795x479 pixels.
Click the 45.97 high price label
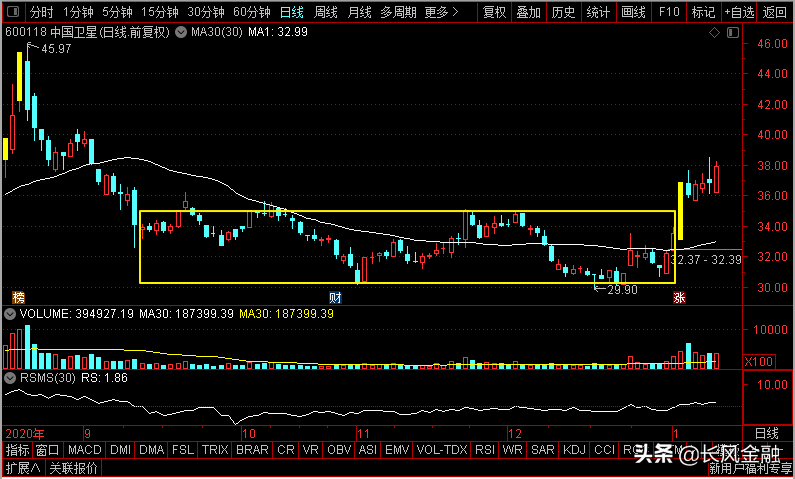56,49
